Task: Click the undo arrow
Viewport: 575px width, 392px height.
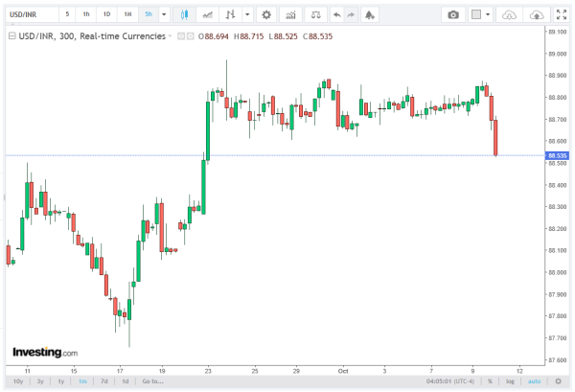Action: pyautogui.click(x=336, y=15)
